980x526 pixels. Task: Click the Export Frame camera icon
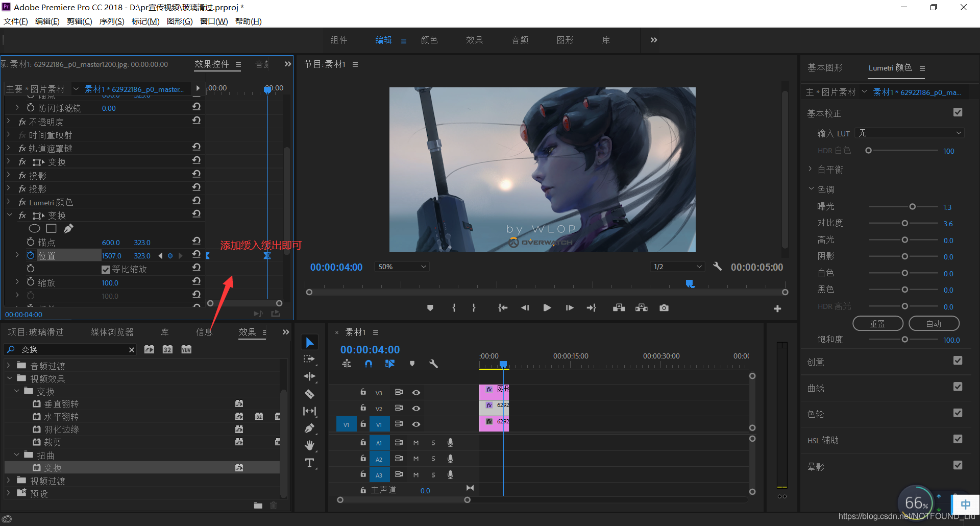click(x=664, y=308)
